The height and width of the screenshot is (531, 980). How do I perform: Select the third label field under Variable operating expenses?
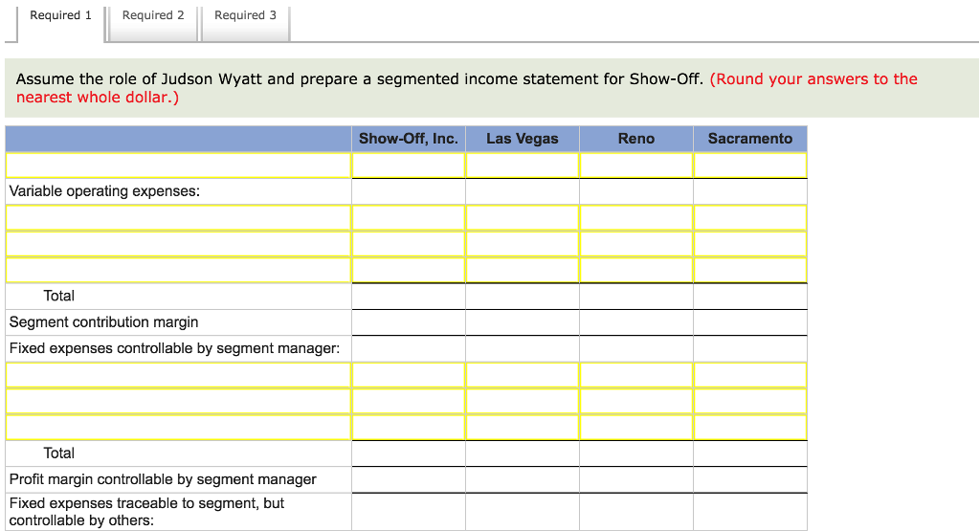coord(179,271)
